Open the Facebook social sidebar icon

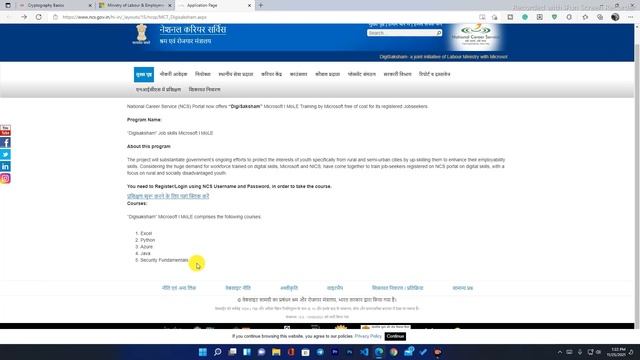tap(5, 142)
